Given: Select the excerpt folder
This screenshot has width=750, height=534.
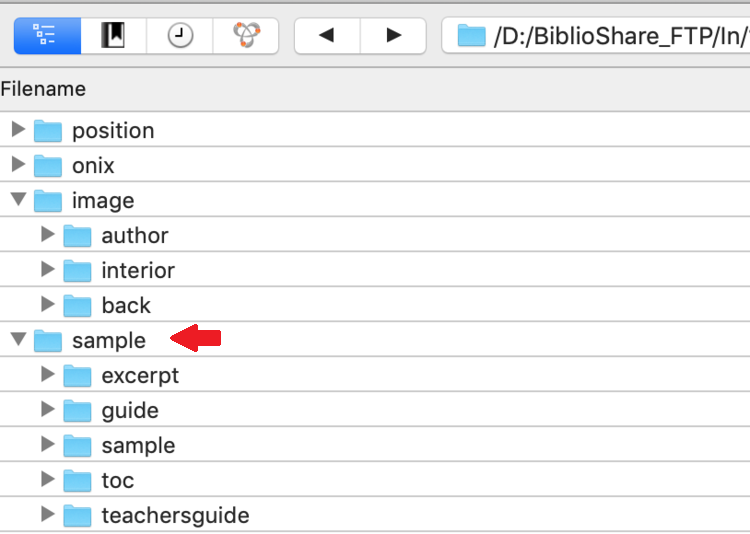Looking at the screenshot, I should 140,376.
